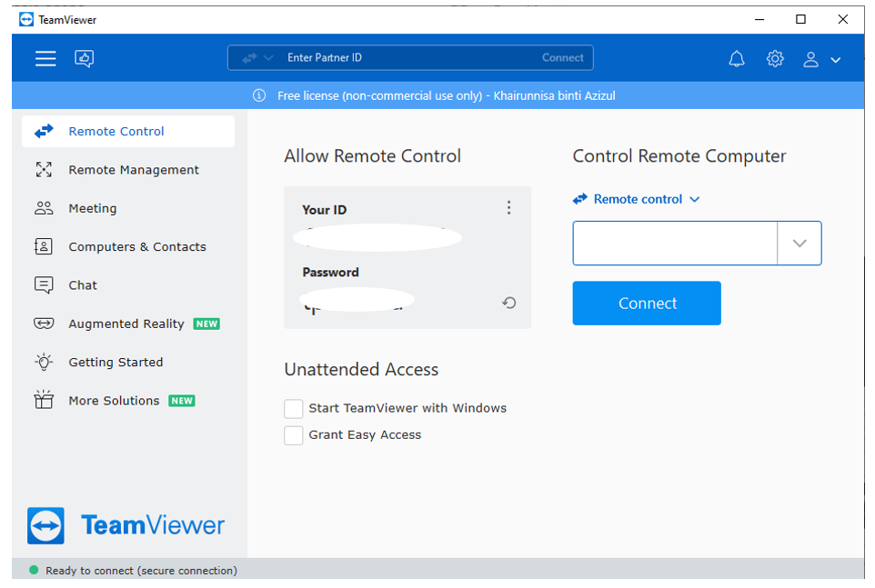875x588 pixels.
Task: Click the feedback thumbs-up icon
Action: (85, 58)
